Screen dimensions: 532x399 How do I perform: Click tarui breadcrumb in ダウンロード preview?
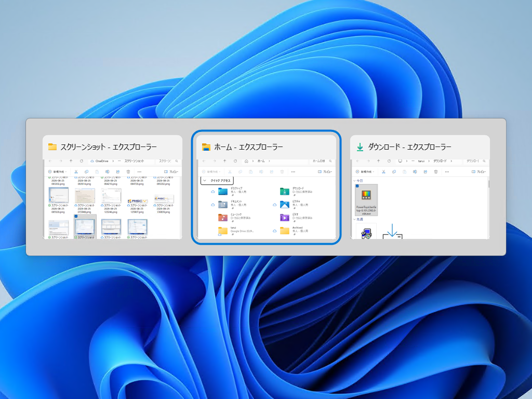click(421, 161)
